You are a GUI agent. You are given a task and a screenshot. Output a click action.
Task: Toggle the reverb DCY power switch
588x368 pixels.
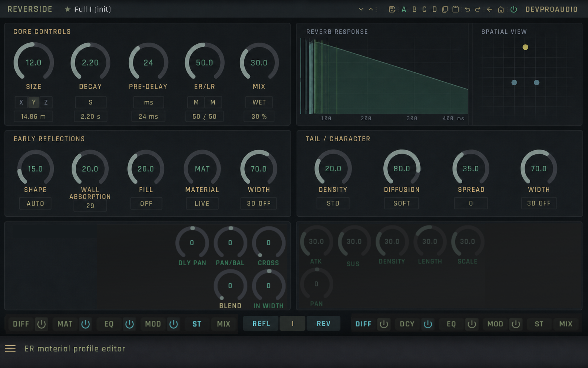tap(428, 324)
